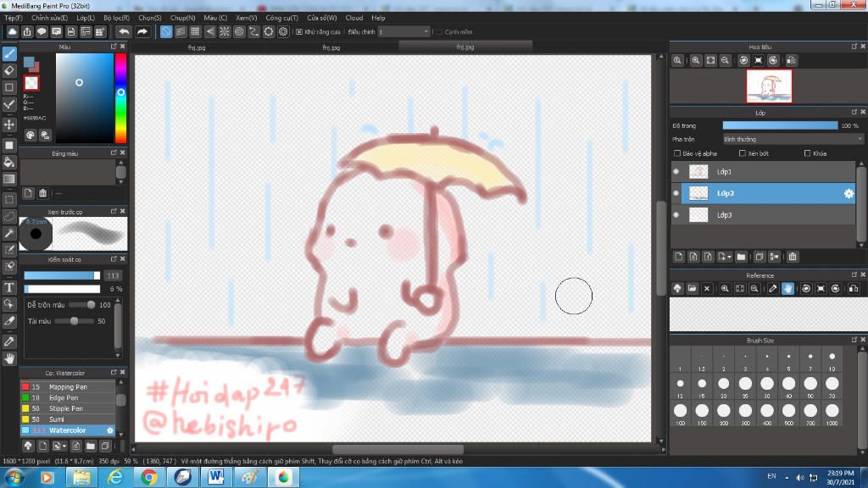Select the Move tool
Viewport: 868px width, 488px height.
pos(8,125)
